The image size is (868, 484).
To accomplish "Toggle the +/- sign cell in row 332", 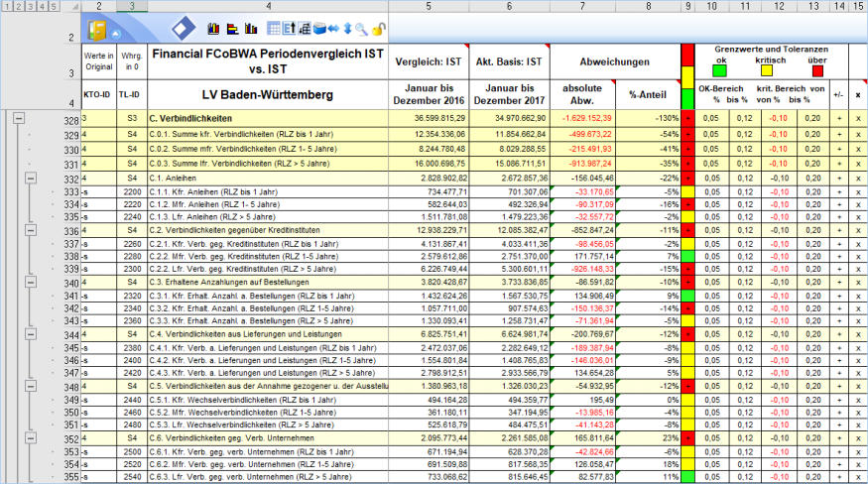I will tap(838, 178).
